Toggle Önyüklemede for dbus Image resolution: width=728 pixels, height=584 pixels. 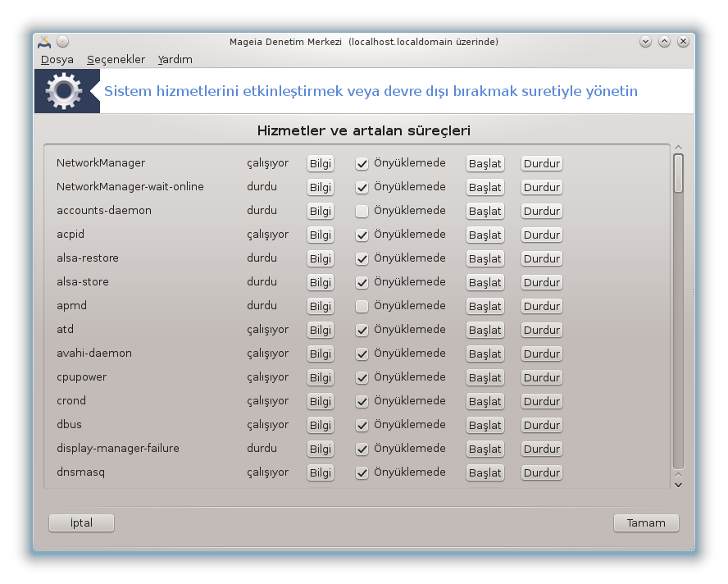tap(362, 425)
